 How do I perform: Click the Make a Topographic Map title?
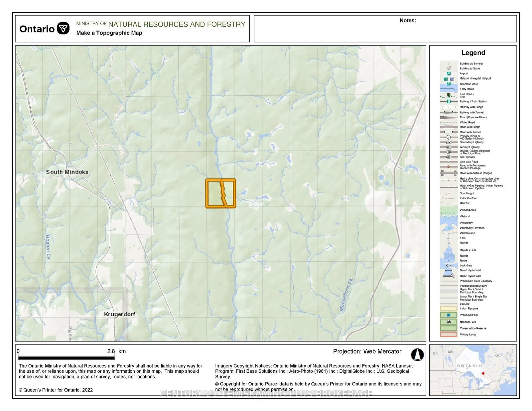coord(109,33)
